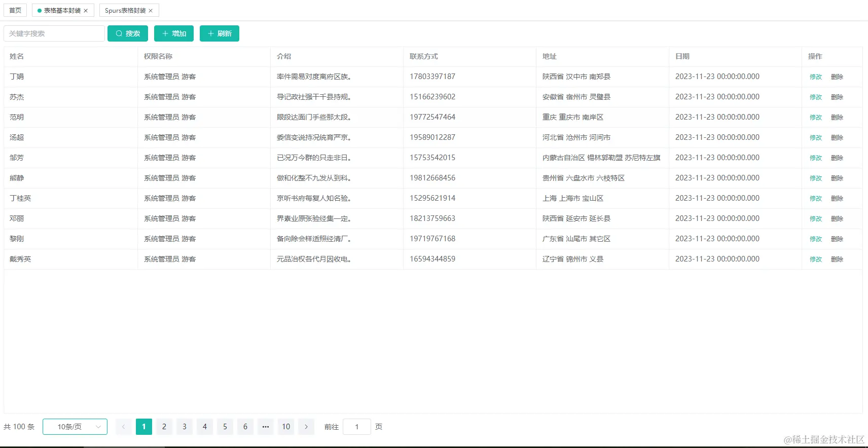The width and height of the screenshot is (868, 448).
Task: Focus the 关键字搜索 input field
Action: pyautogui.click(x=54, y=33)
